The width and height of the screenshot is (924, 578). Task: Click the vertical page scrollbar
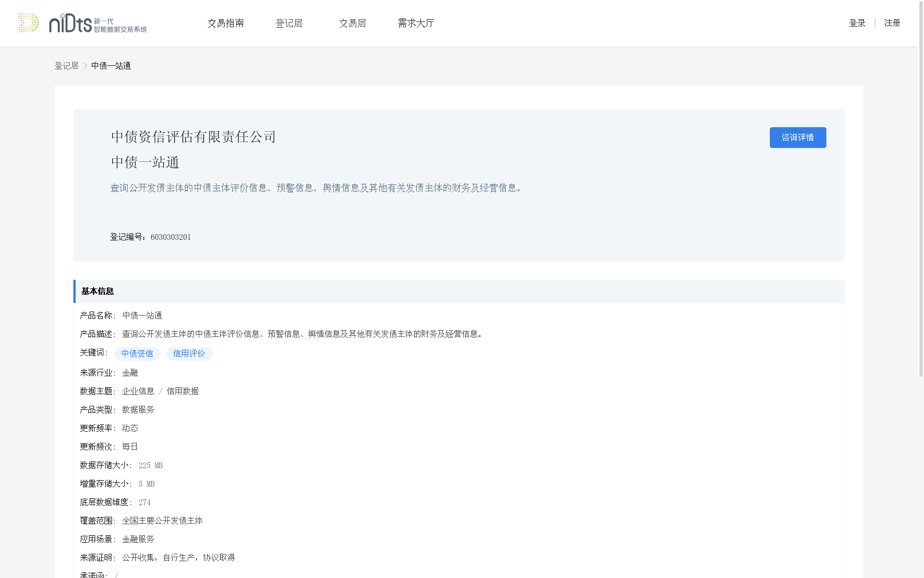click(x=921, y=189)
